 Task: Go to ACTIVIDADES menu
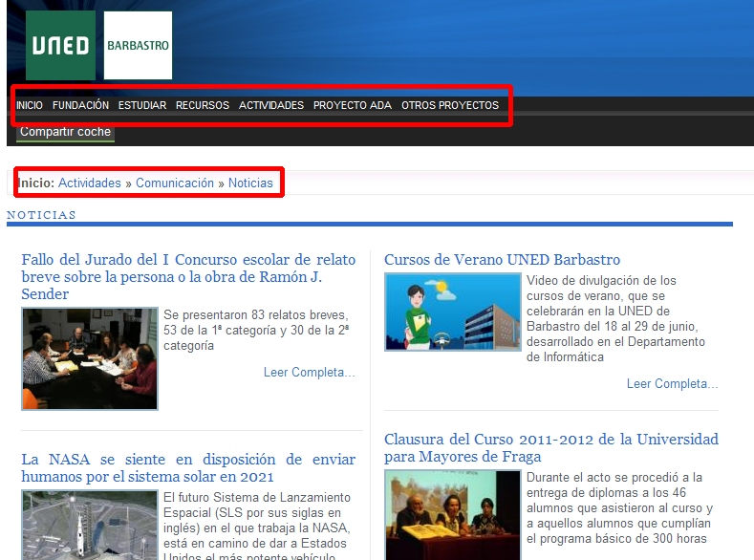click(x=271, y=105)
